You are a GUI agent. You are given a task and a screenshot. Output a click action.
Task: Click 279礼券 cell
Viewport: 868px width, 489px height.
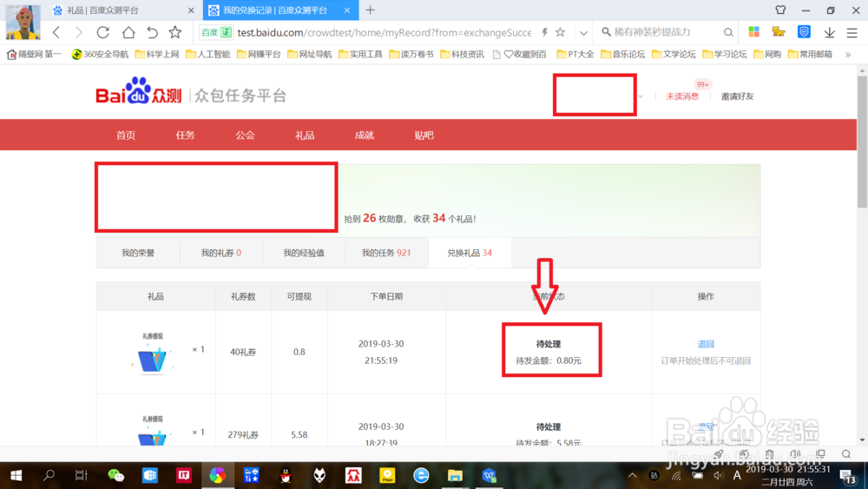tap(243, 435)
